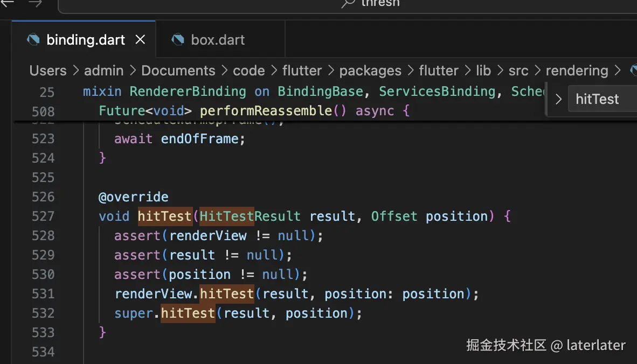Select the binding.dart tab

pyautogui.click(x=86, y=40)
